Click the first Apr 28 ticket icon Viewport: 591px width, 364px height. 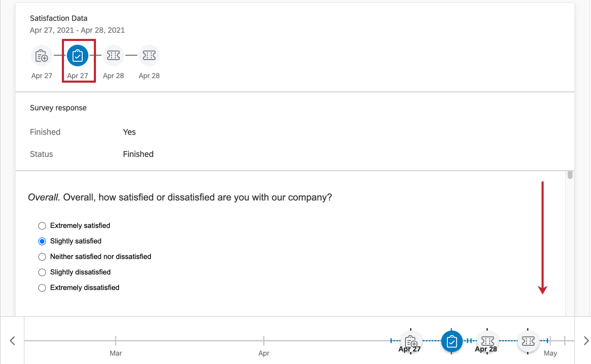point(113,55)
